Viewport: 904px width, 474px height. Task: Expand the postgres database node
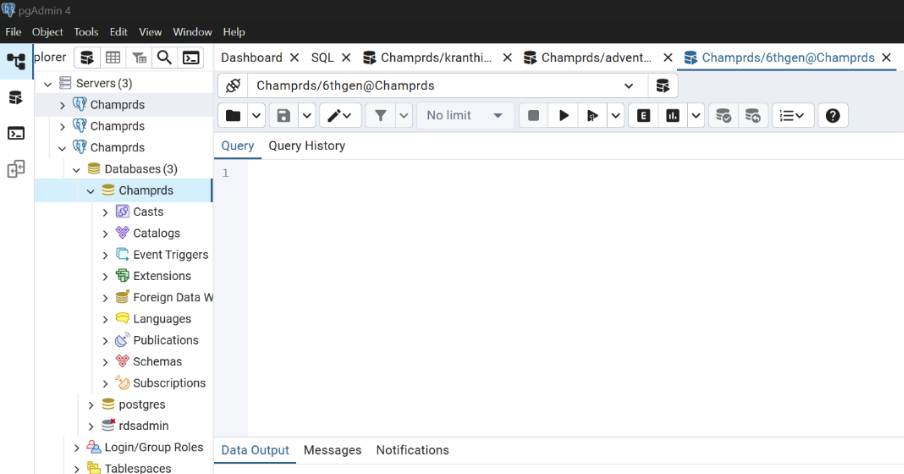tap(91, 405)
